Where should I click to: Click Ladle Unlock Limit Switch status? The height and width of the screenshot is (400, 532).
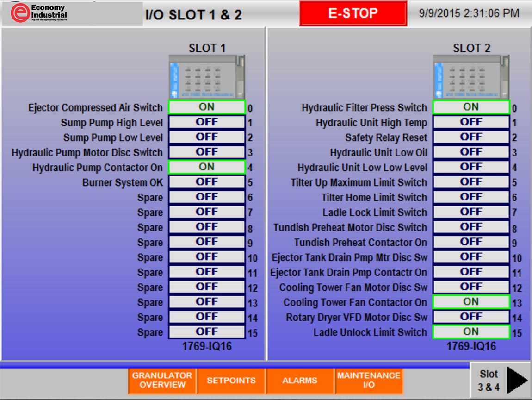point(471,332)
